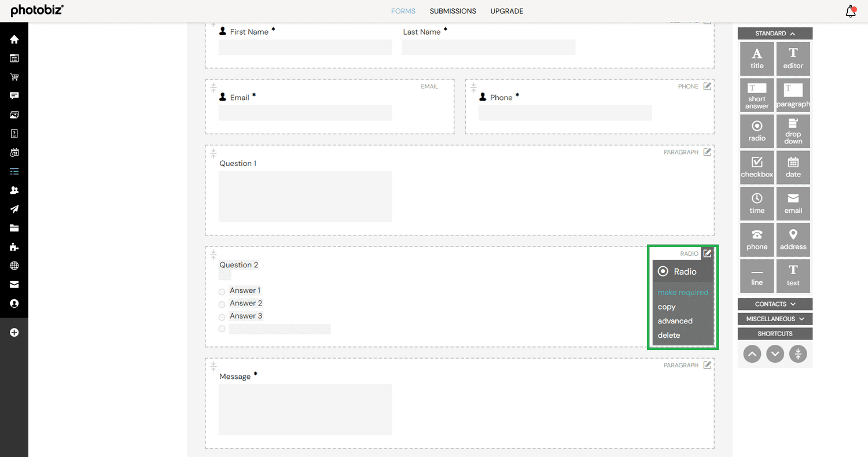
Task: Add a short answer field
Action: click(757, 95)
